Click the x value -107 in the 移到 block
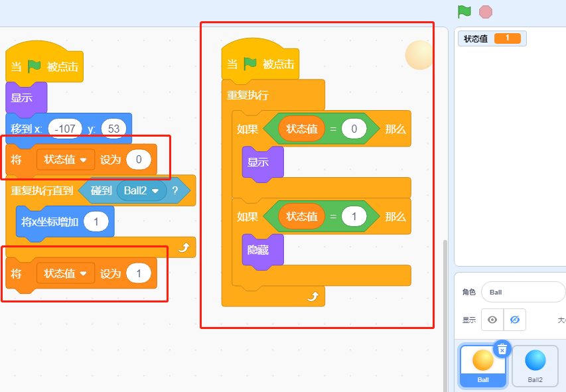 (x=65, y=129)
